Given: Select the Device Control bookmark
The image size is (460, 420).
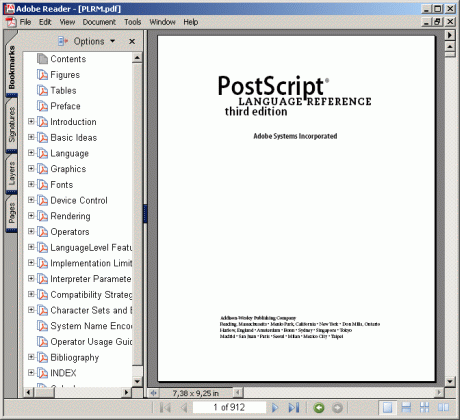Looking at the screenshot, I should (x=79, y=200).
